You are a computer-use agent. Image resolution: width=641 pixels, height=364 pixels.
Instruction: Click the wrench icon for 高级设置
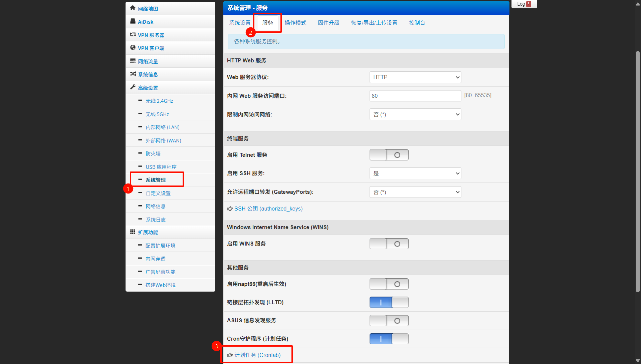[x=133, y=87]
